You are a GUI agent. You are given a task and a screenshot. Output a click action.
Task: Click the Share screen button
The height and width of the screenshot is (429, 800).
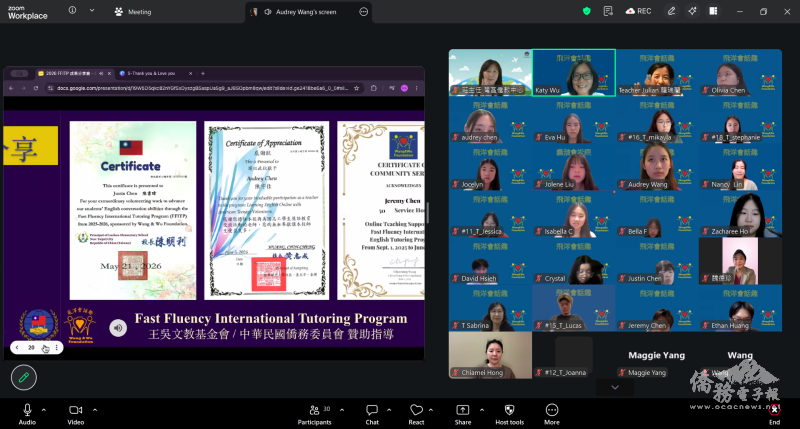463,414
